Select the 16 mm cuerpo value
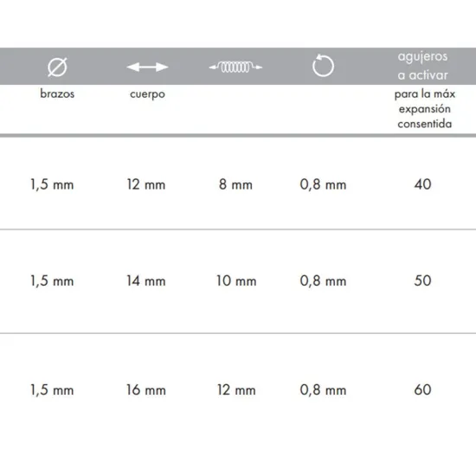The width and height of the screenshot is (476, 476). tap(146, 389)
